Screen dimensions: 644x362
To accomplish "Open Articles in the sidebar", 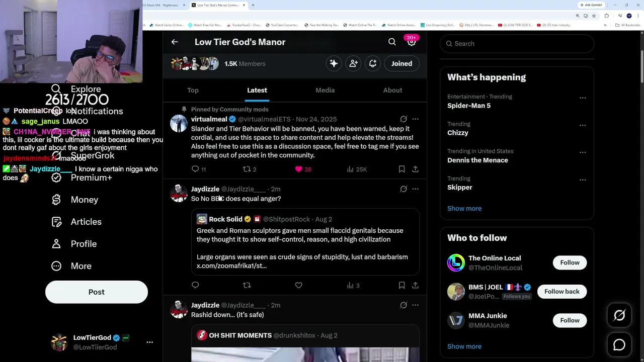I will [x=76, y=222].
